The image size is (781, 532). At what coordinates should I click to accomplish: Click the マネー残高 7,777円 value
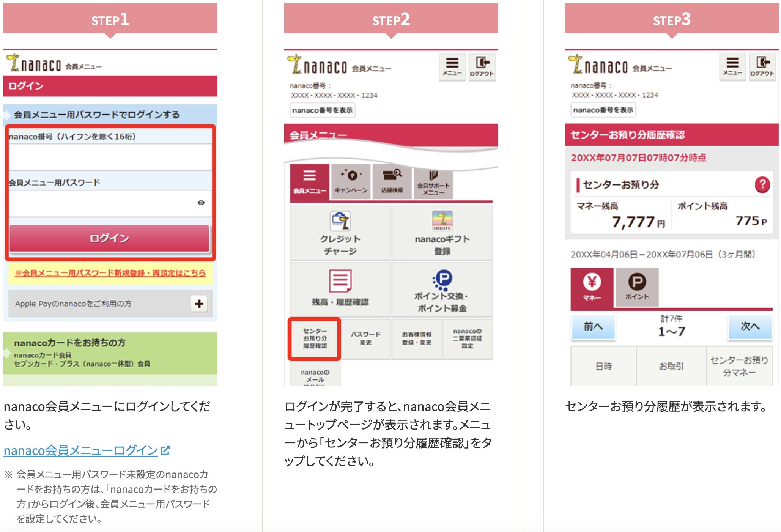click(639, 222)
